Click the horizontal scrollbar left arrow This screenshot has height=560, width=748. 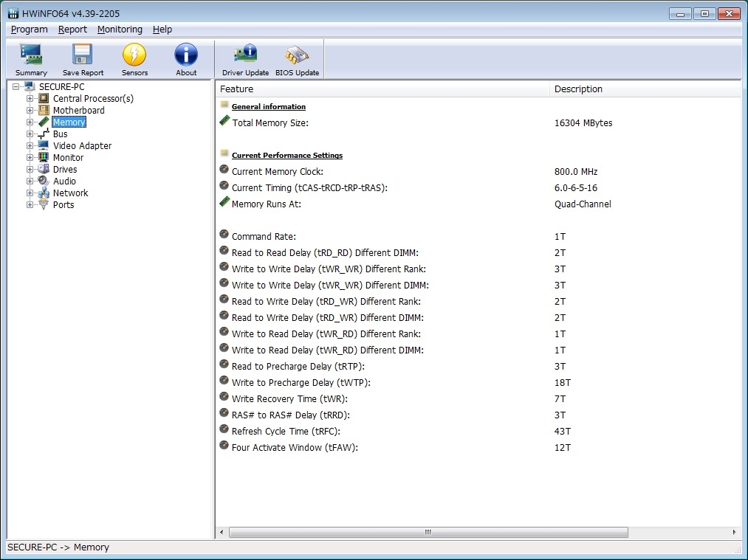click(x=222, y=532)
